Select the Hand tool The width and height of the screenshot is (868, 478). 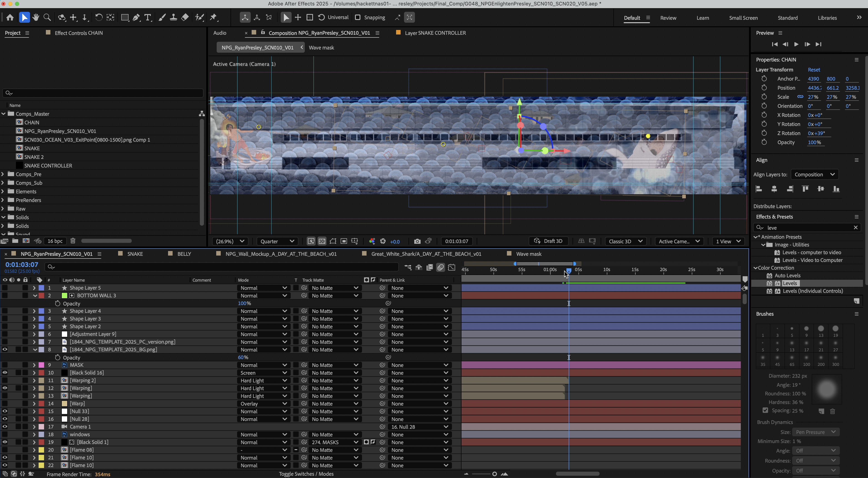(36, 17)
